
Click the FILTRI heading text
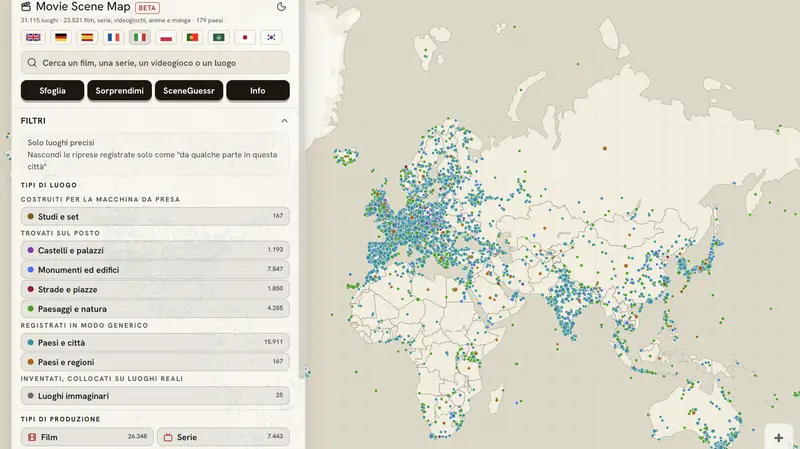pos(33,121)
